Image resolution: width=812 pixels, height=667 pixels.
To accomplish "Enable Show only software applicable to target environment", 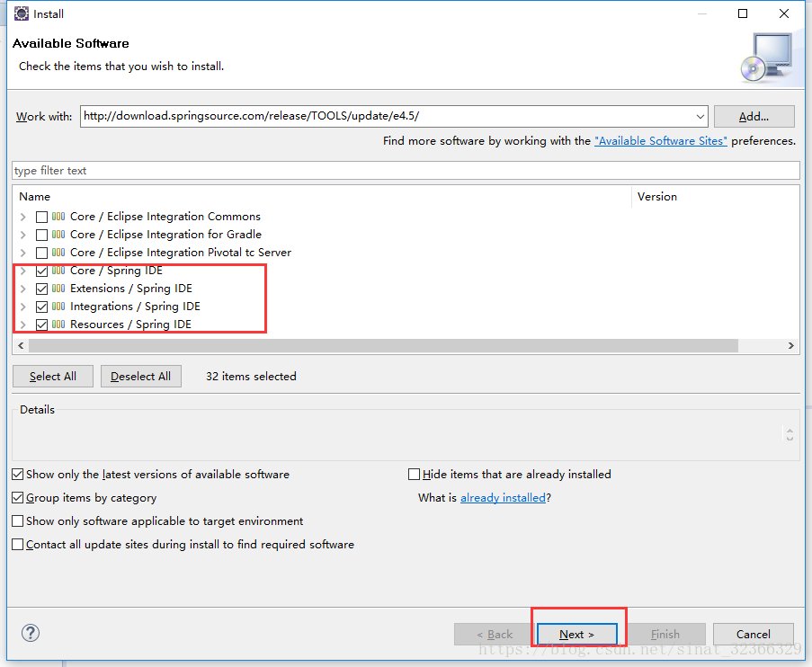I will (x=18, y=521).
